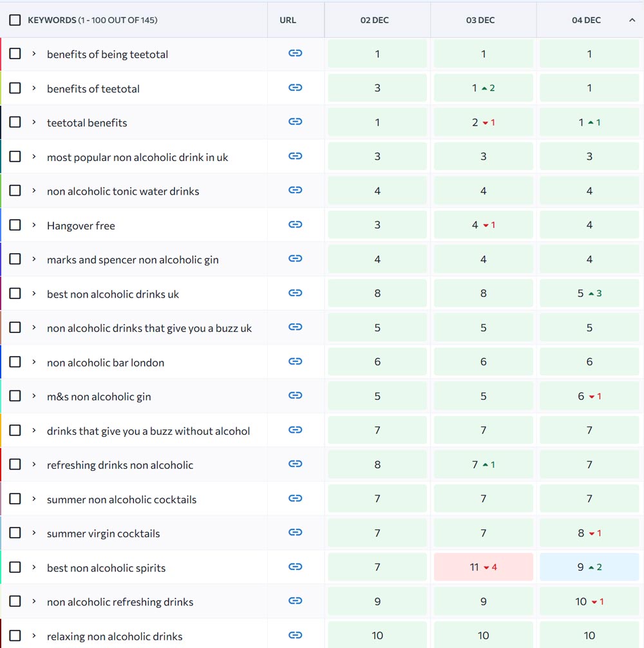This screenshot has width=644, height=648.
Task: Expand row 'non alcoholic drinks that give you a buzz uk'
Action: click(x=34, y=327)
